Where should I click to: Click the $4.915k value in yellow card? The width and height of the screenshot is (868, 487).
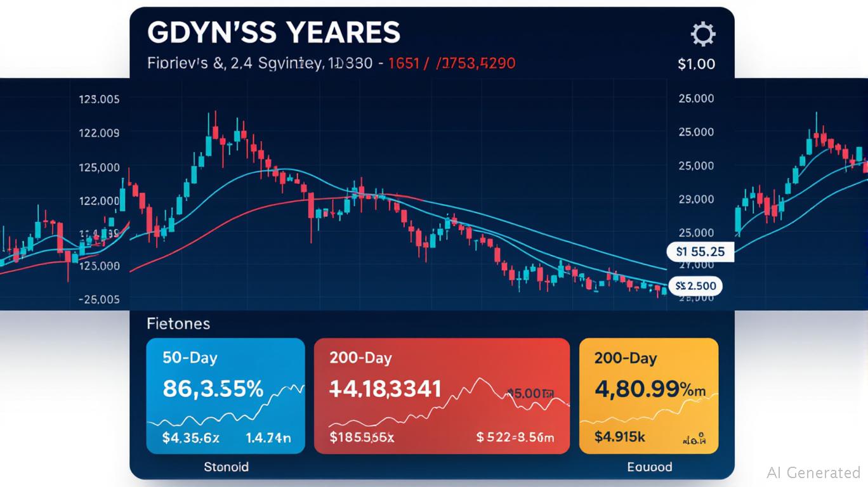(x=620, y=436)
